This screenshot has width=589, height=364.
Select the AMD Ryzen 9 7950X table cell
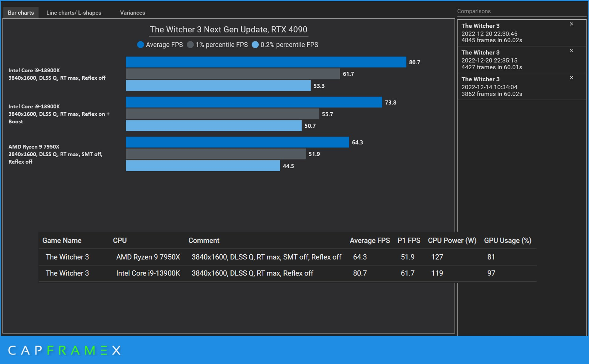coord(148,257)
